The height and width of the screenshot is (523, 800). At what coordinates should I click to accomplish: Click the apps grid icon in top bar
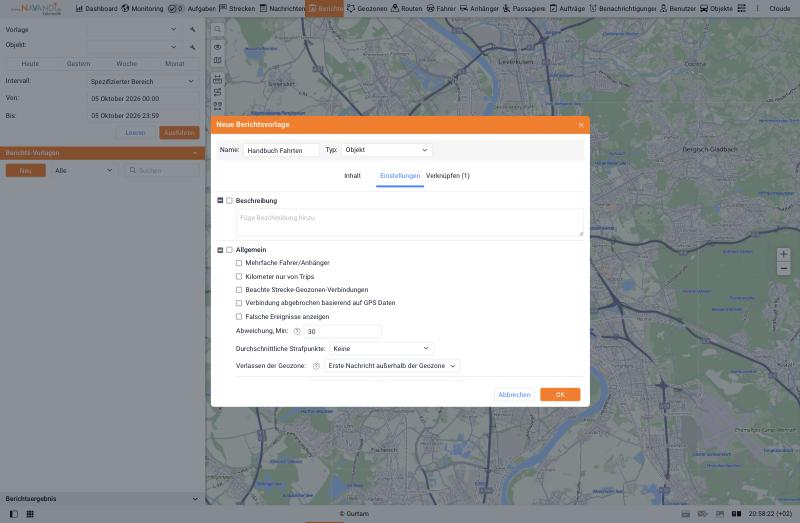[x=741, y=8]
